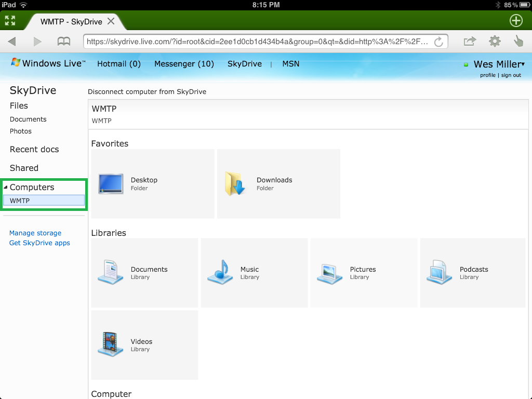This screenshot has height=399, width=532.
Task: Click the Pictures library name
Action: (x=363, y=269)
